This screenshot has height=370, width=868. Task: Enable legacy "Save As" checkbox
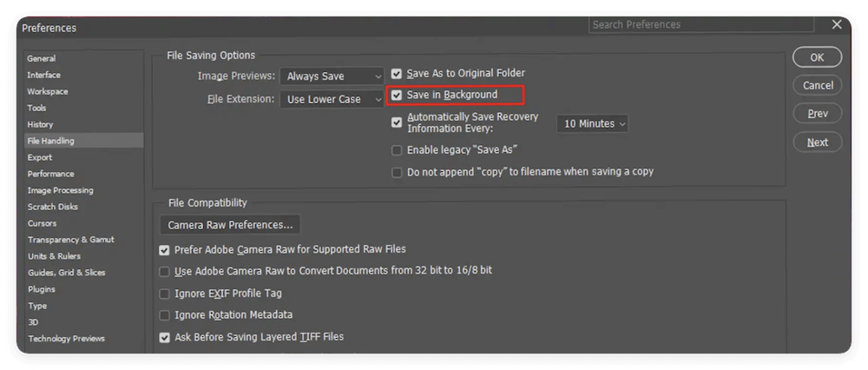397,150
